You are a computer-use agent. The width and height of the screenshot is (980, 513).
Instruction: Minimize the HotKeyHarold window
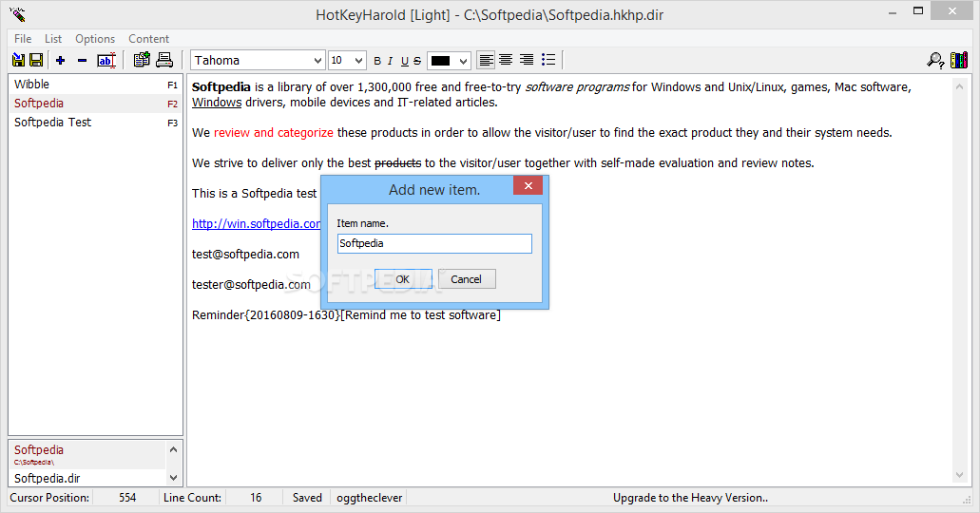point(893,12)
